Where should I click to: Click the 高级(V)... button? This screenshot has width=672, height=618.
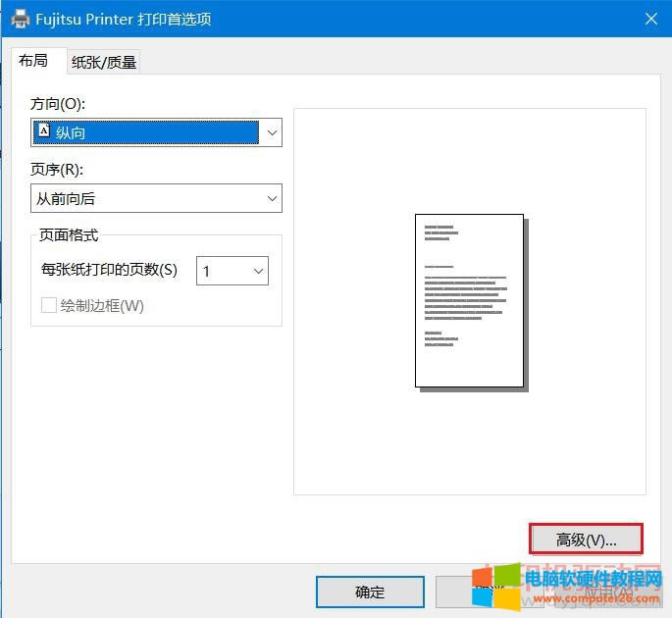586,540
